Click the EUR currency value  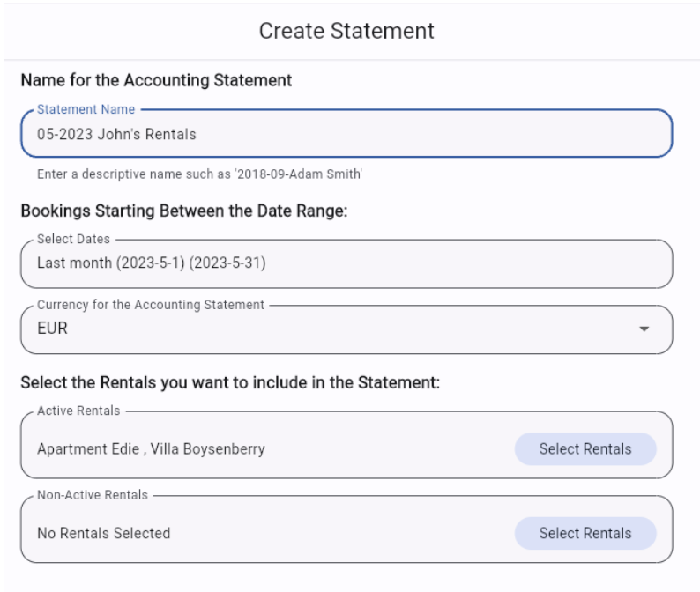pyautogui.click(x=52, y=329)
